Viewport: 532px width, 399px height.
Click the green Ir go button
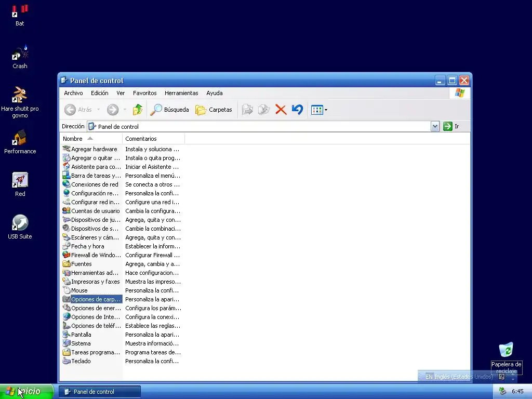(x=451, y=126)
